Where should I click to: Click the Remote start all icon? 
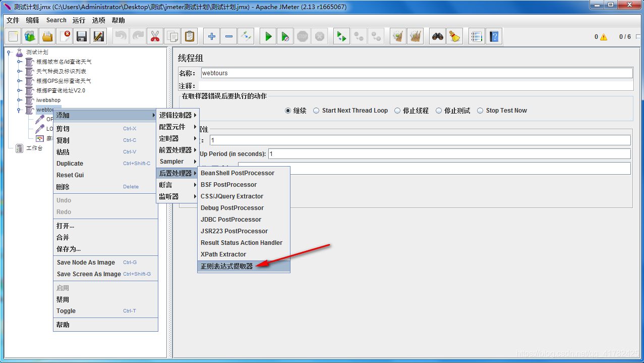(342, 36)
